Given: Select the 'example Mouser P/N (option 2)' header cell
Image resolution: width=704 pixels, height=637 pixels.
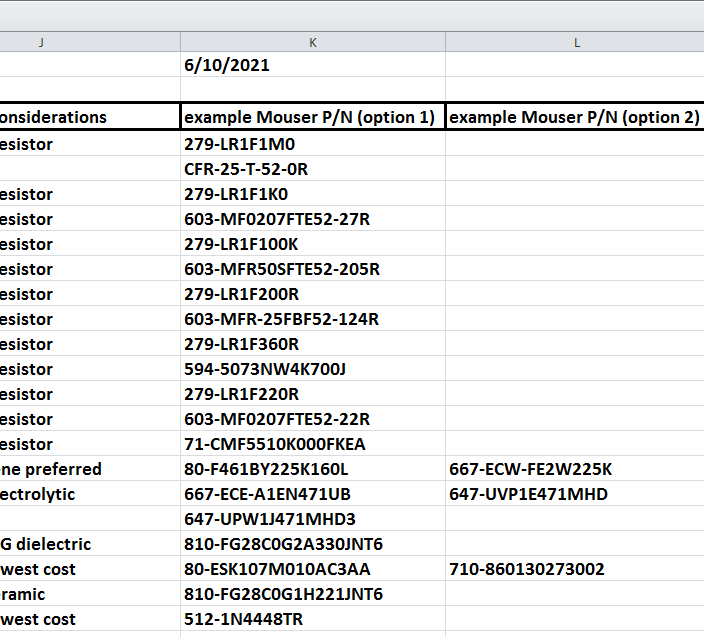Looking at the screenshot, I should pos(575,117).
